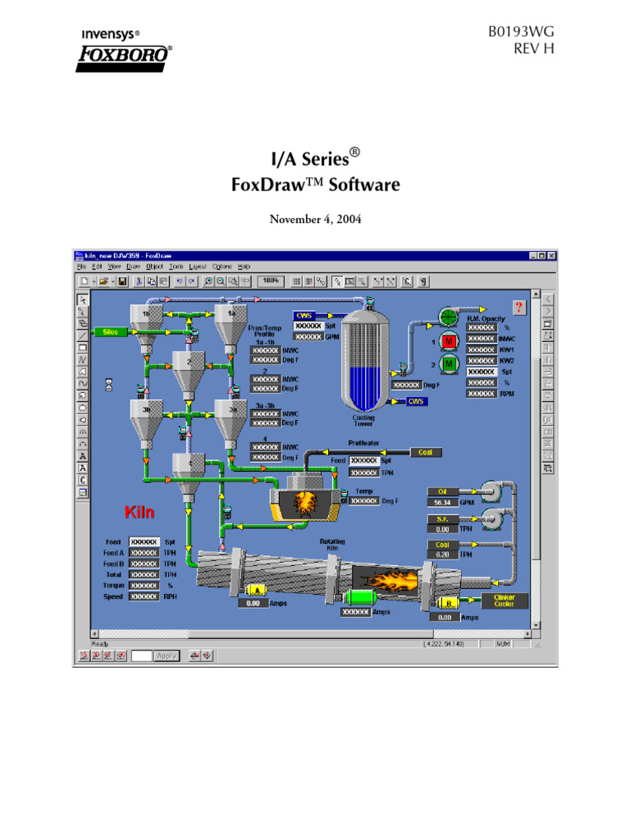The height and width of the screenshot is (840, 630).
Task: Click the hourglass symbol on canvas
Action: [109, 384]
